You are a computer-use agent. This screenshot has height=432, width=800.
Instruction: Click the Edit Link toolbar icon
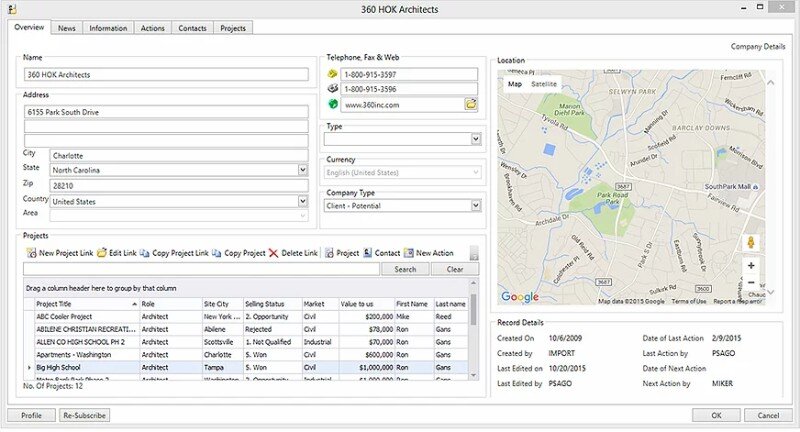click(x=101, y=254)
